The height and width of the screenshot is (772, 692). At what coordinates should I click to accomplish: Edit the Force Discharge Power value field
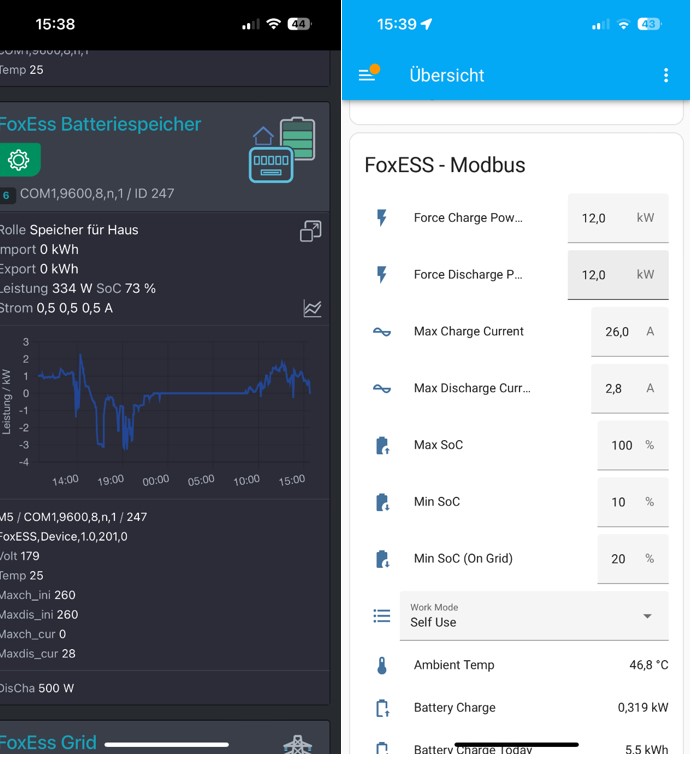(x=618, y=275)
